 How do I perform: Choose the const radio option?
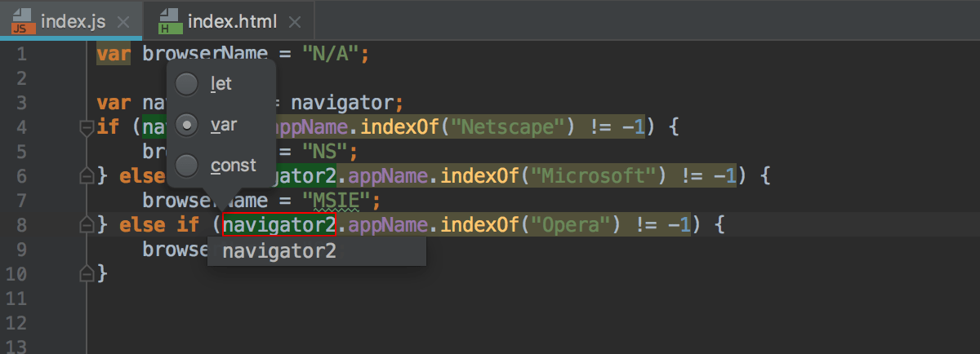tap(187, 166)
